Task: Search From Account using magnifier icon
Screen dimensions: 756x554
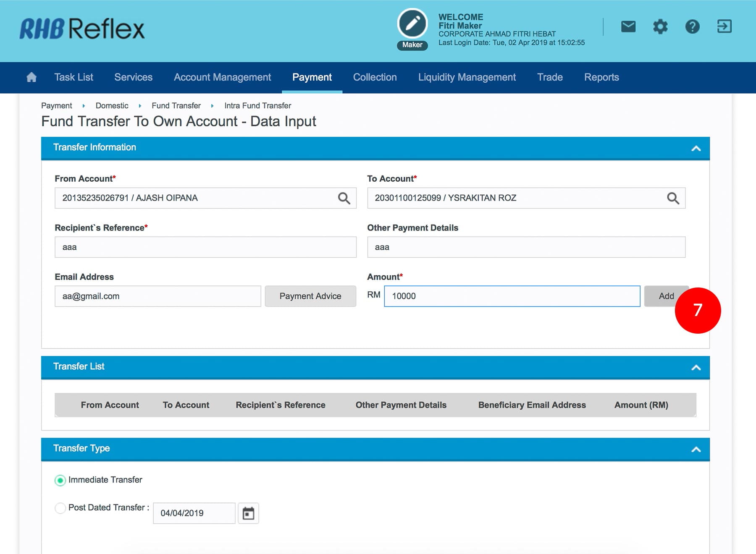Action: coord(344,198)
